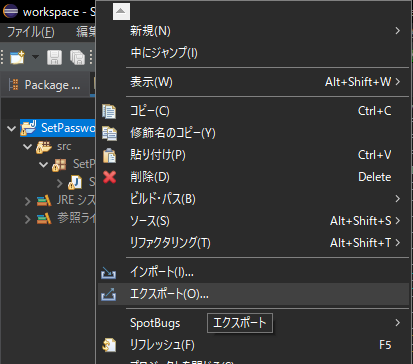Click the Eclipse application logo icon
The width and height of the screenshot is (413, 364).
10,11
